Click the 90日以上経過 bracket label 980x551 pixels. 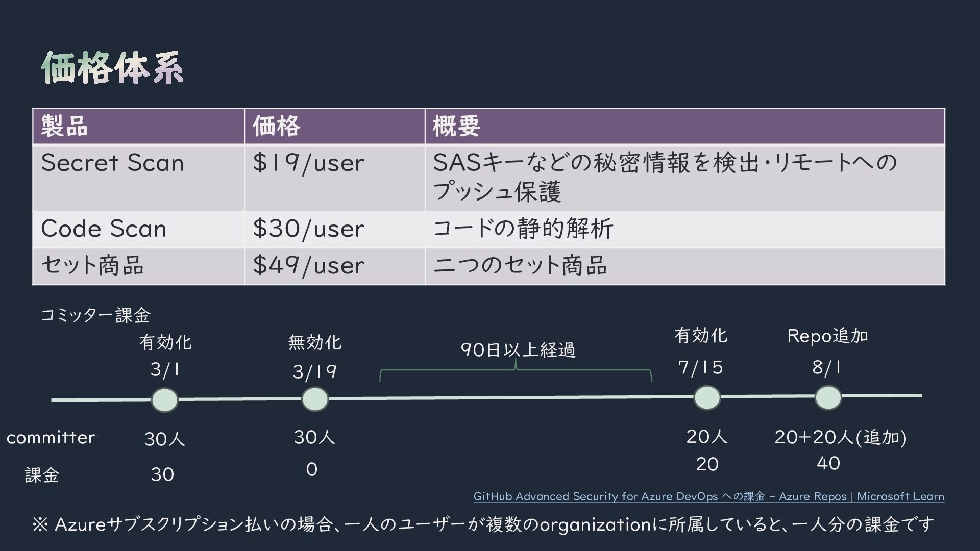pos(518,350)
